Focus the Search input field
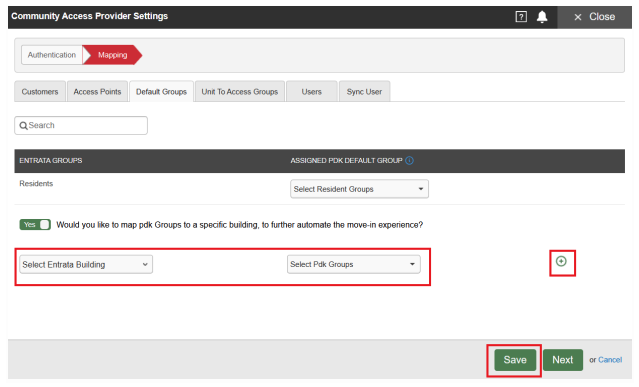 pos(81,125)
